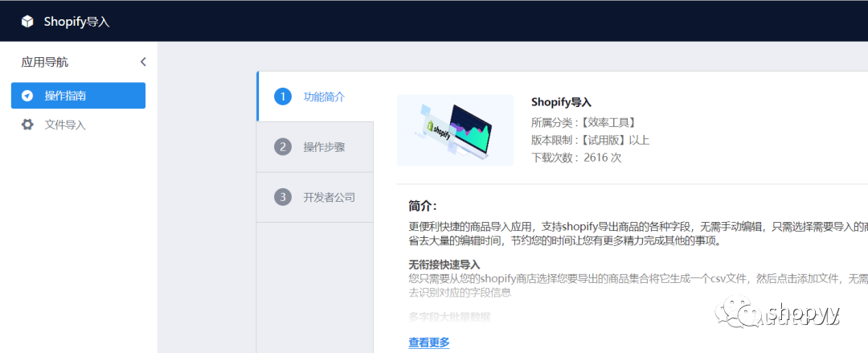
Task: Click the 所属分类:【效率工具】 line
Action: pyautogui.click(x=583, y=122)
